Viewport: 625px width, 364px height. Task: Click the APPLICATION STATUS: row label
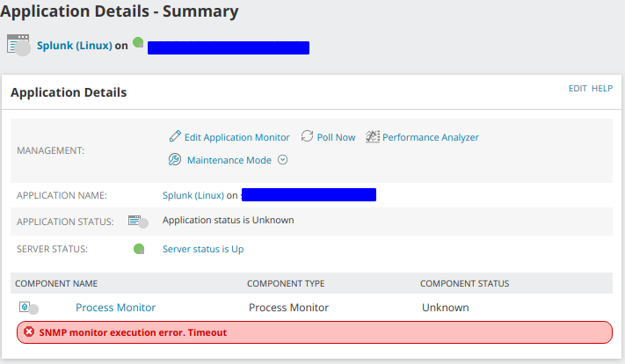tap(65, 222)
